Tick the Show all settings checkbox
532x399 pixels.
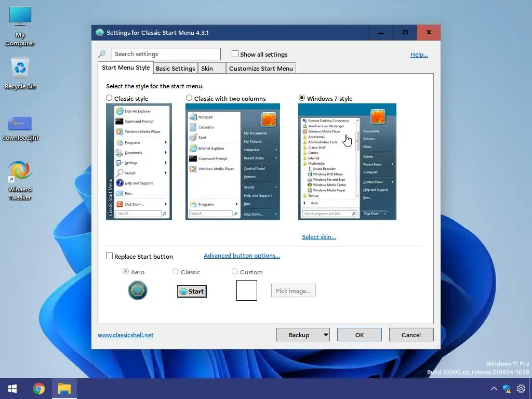(235, 54)
